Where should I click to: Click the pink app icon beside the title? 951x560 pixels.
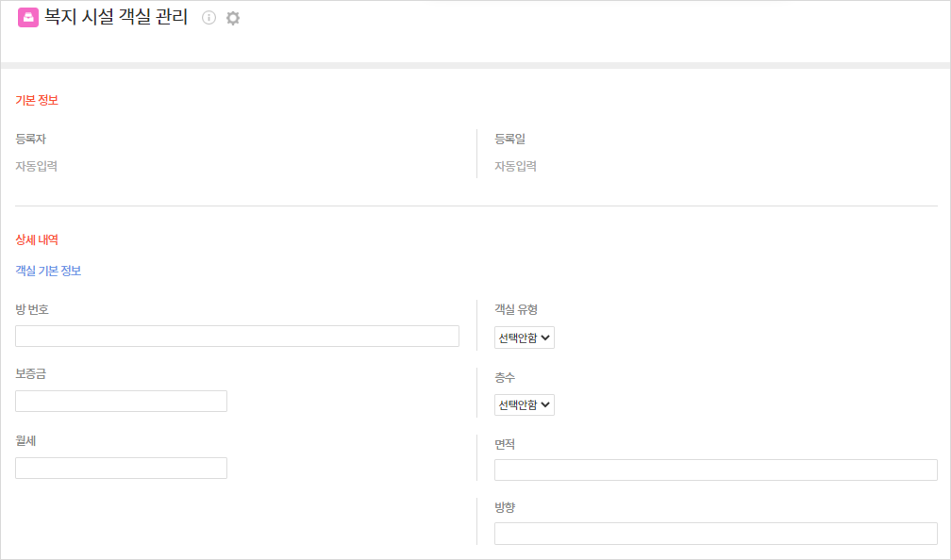click(x=28, y=17)
